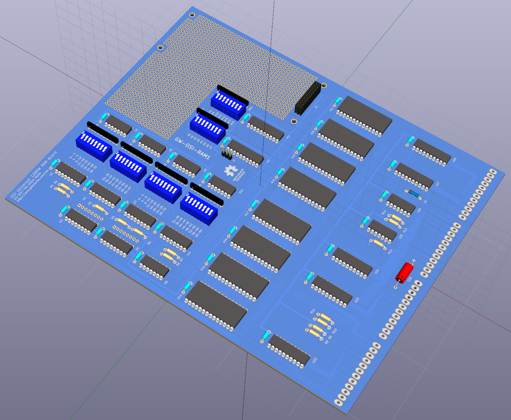
Task: Click the U1 chip near board title
Action: point(71,173)
